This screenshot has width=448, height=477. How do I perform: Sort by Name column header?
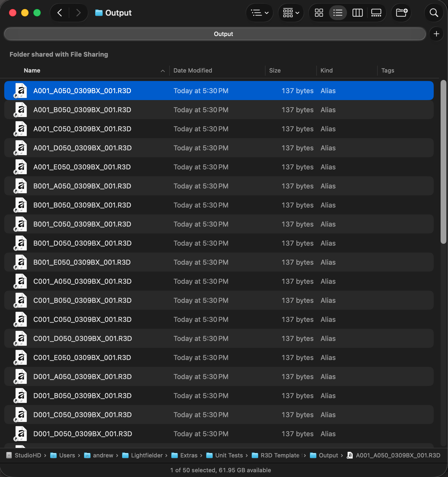click(x=32, y=70)
